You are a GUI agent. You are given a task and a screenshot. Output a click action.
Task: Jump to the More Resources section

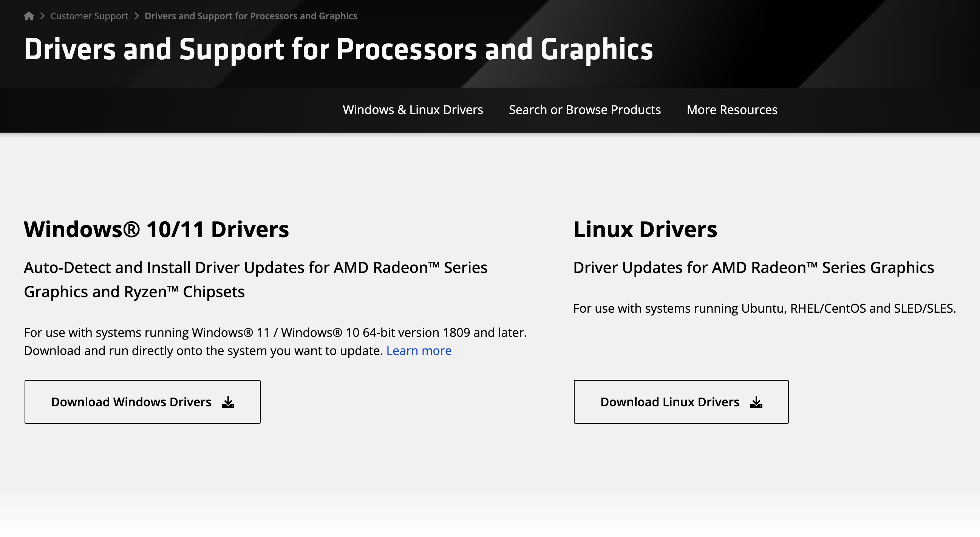pyautogui.click(x=732, y=110)
